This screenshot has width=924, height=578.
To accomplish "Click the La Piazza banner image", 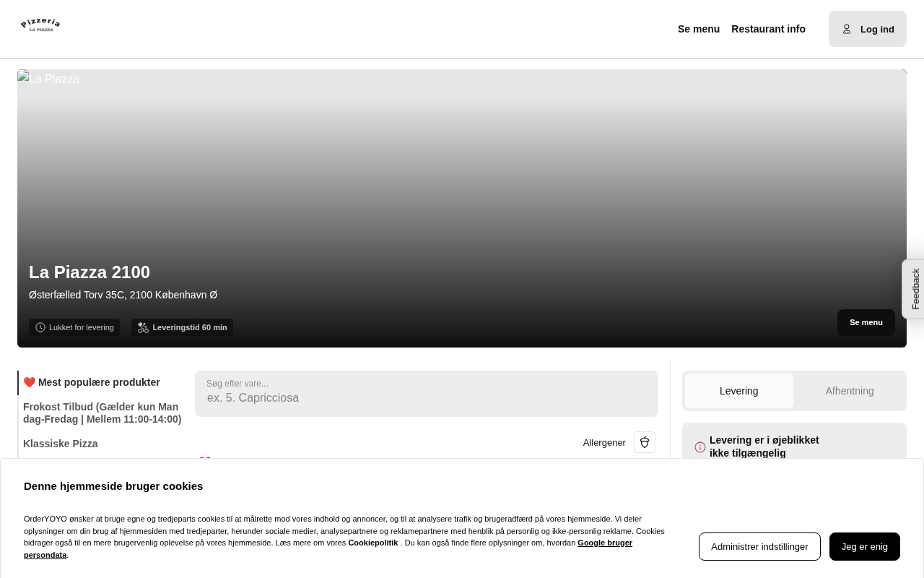I will pos(462,208).
